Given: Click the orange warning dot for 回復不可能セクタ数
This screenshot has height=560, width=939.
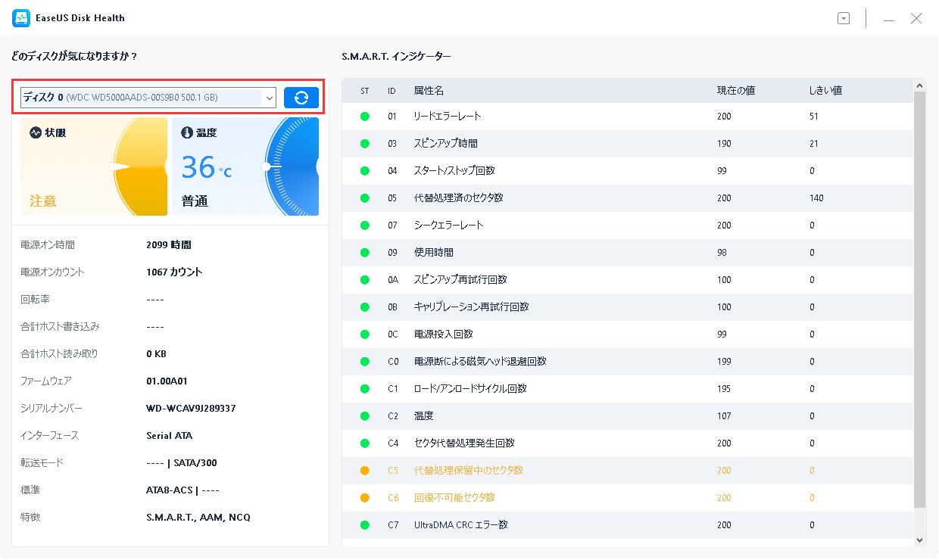Looking at the screenshot, I should (365, 498).
